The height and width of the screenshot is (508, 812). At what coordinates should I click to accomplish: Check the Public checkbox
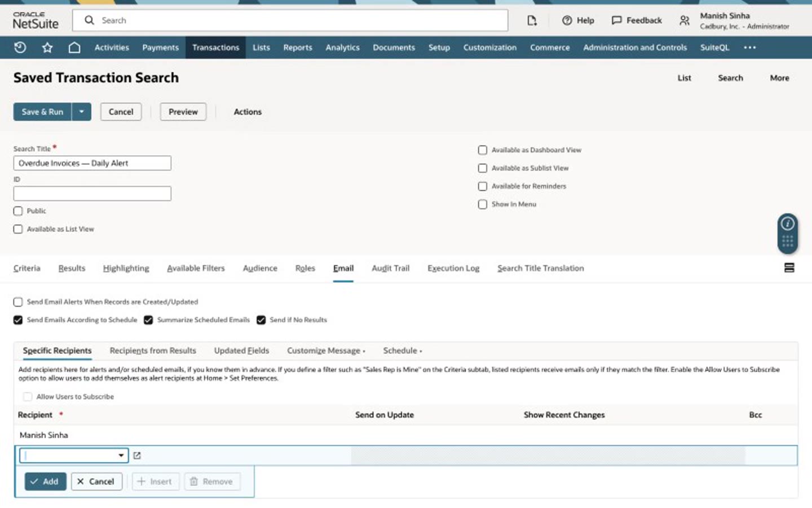point(18,211)
